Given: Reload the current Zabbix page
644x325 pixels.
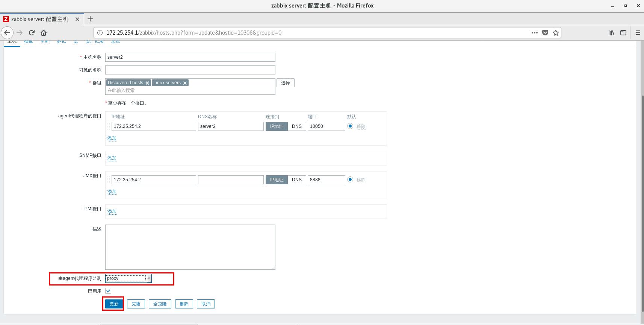Looking at the screenshot, I should pyautogui.click(x=32, y=33).
